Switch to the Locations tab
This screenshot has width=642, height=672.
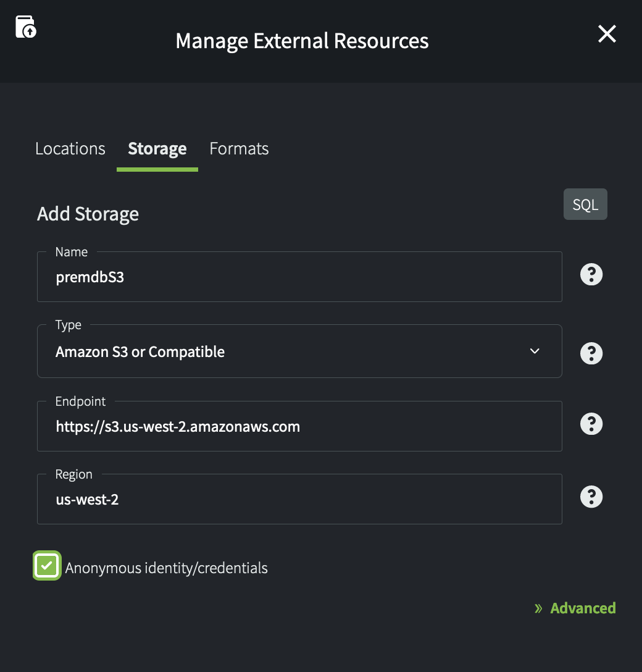[x=70, y=149]
